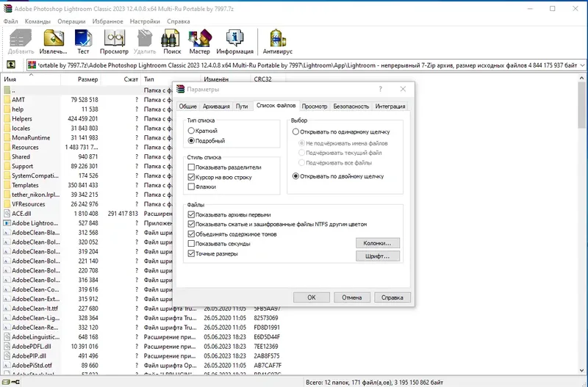Open the Справка menu in menu bar
Screen dimensions: 588x387
[178, 21]
